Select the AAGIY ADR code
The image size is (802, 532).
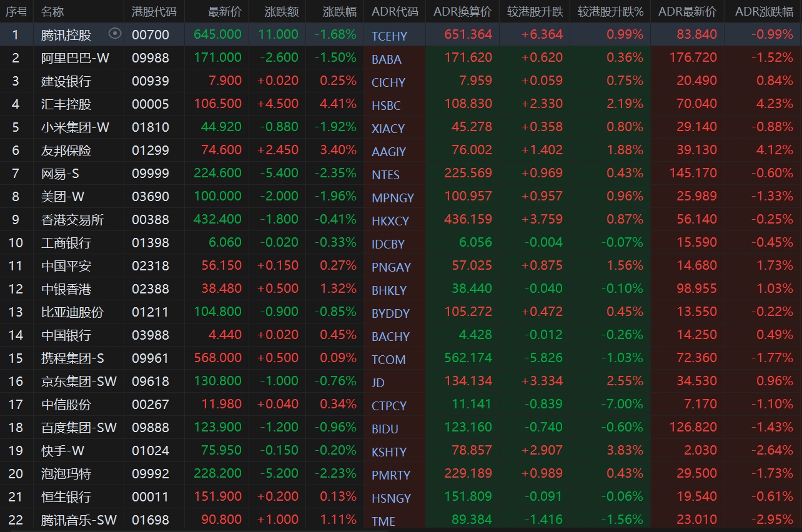coord(389,152)
